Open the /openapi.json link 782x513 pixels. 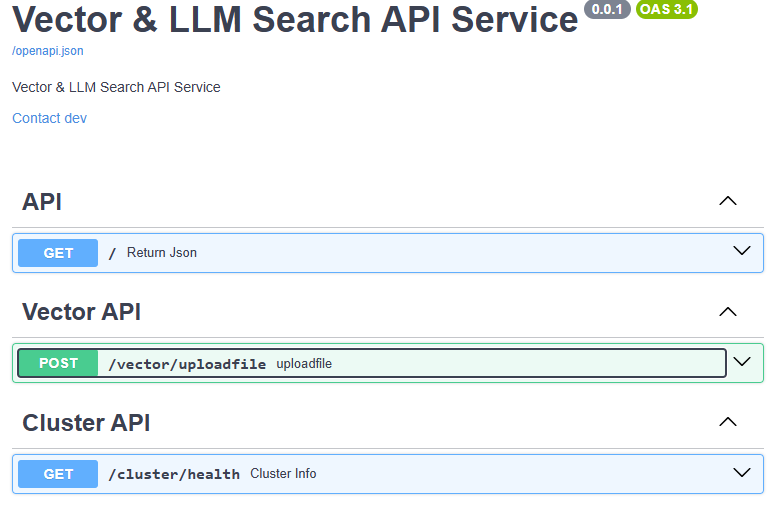click(x=48, y=51)
